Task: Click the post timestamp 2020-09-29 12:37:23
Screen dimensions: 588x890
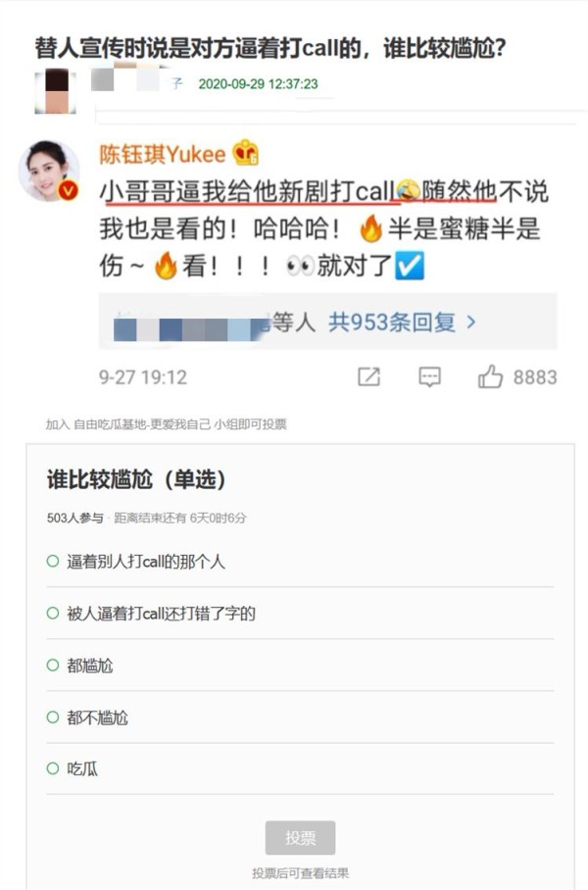Action: [x=259, y=84]
